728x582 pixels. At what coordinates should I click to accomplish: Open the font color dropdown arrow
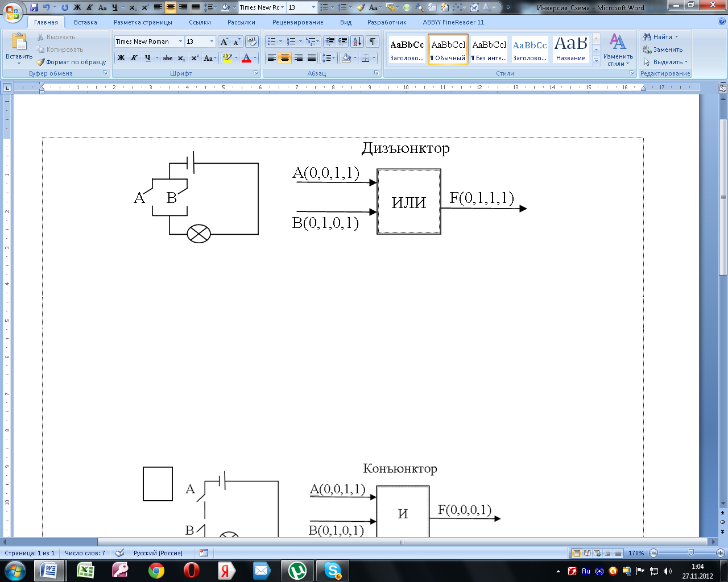(x=255, y=58)
